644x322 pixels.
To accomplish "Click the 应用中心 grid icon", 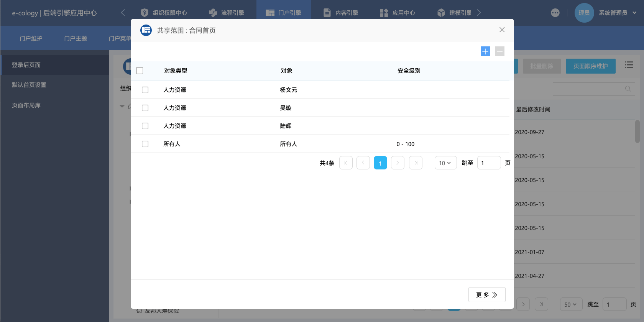I will tap(384, 13).
